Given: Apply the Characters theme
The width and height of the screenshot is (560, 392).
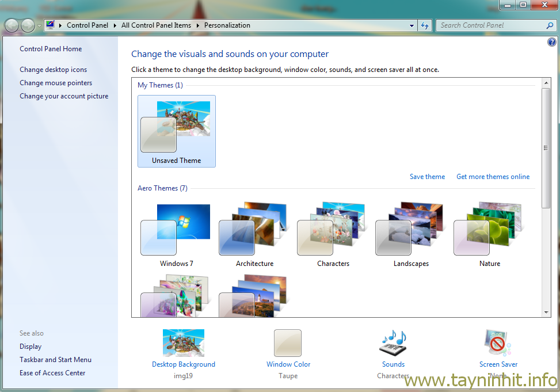Looking at the screenshot, I should tap(333, 230).
